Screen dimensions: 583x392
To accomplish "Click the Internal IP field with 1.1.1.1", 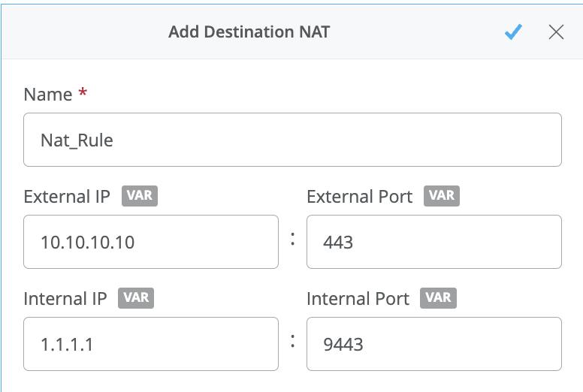I will (x=151, y=344).
